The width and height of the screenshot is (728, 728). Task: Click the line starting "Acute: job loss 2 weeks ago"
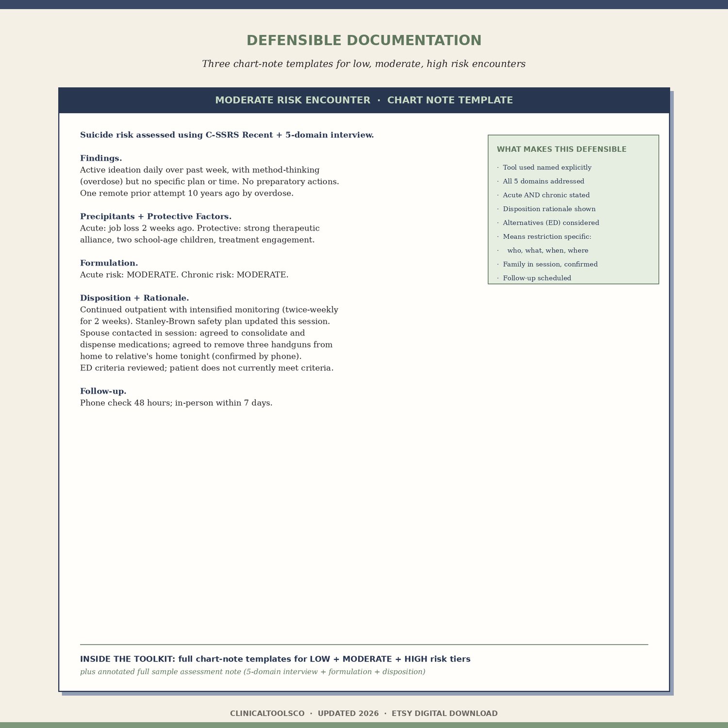[x=200, y=228]
